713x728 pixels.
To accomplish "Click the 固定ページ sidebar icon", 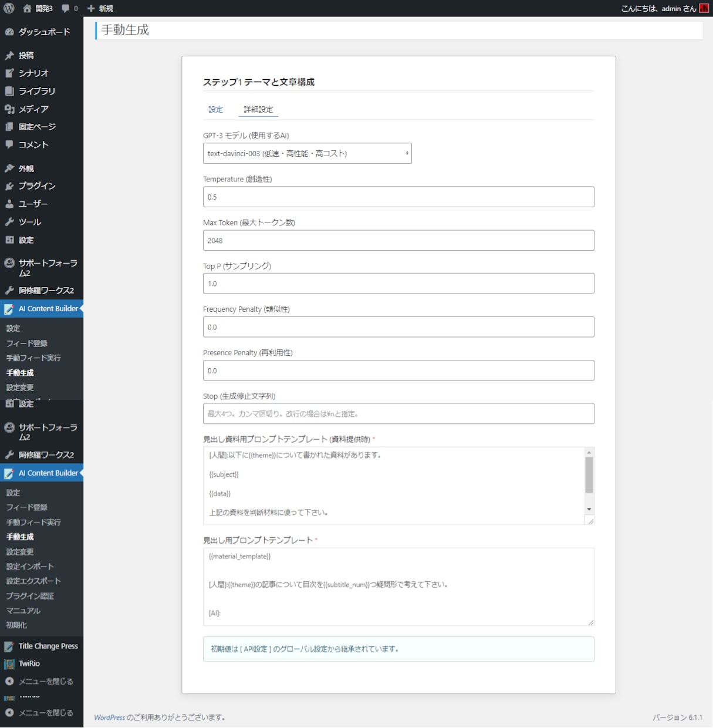I will point(9,126).
